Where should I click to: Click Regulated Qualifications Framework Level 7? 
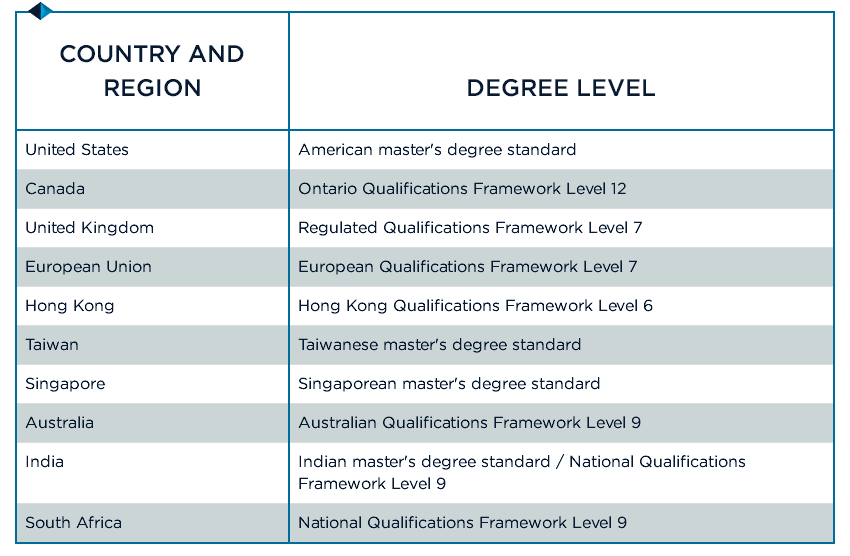[x=470, y=228]
